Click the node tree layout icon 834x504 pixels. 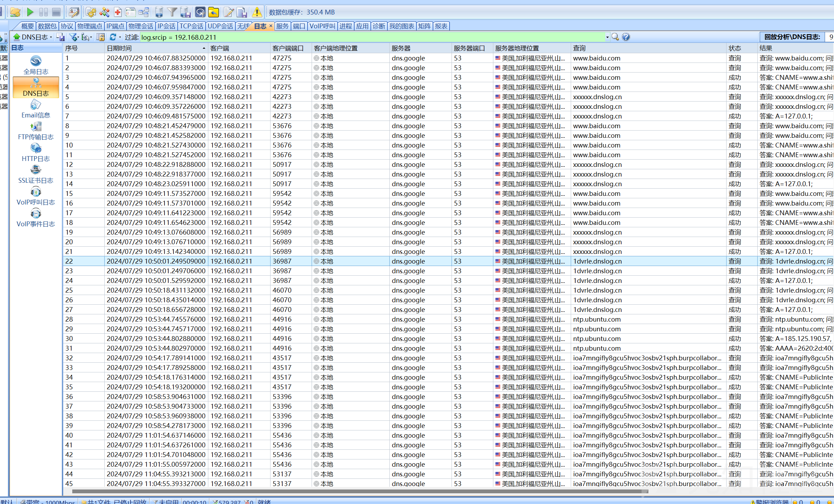[x=144, y=12]
